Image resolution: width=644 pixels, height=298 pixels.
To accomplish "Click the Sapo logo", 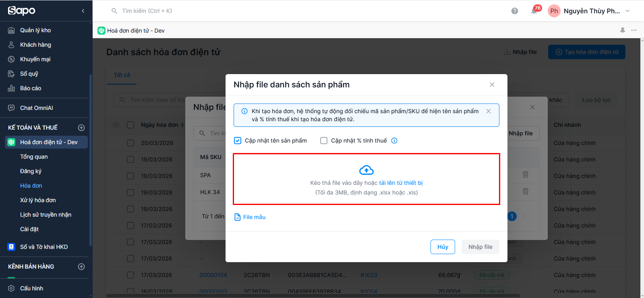I will [x=22, y=11].
